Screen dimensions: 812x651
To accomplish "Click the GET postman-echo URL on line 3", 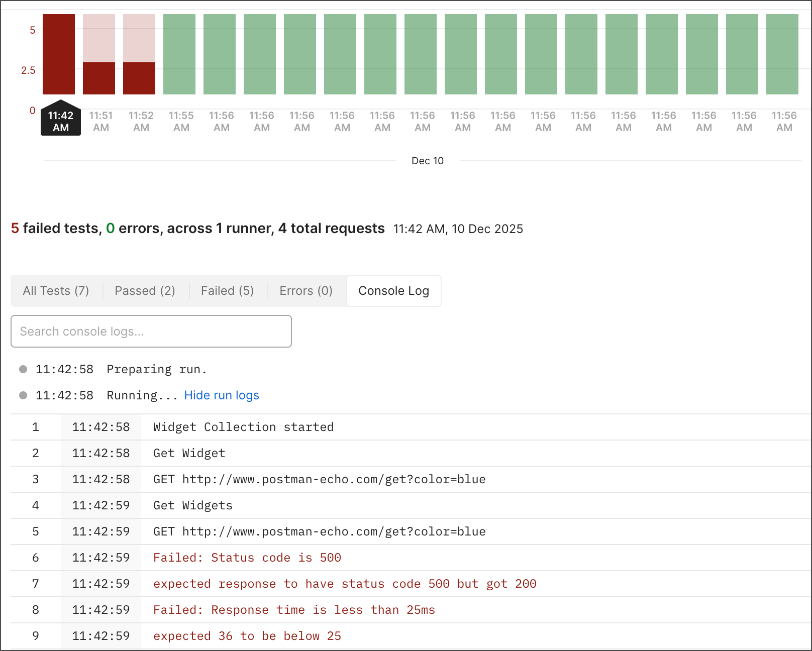I will click(x=319, y=479).
